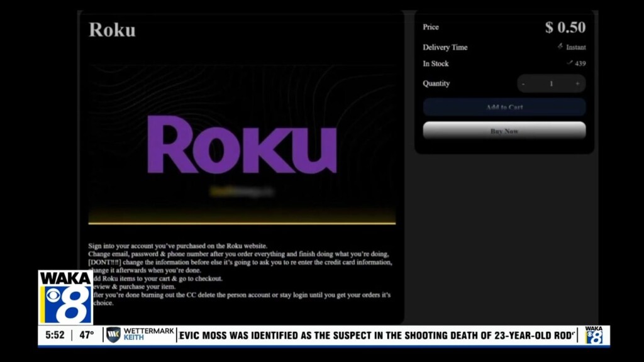Screen dimensions: 644x362
Task: Click the $ 0.50 price value
Action: click(565, 28)
